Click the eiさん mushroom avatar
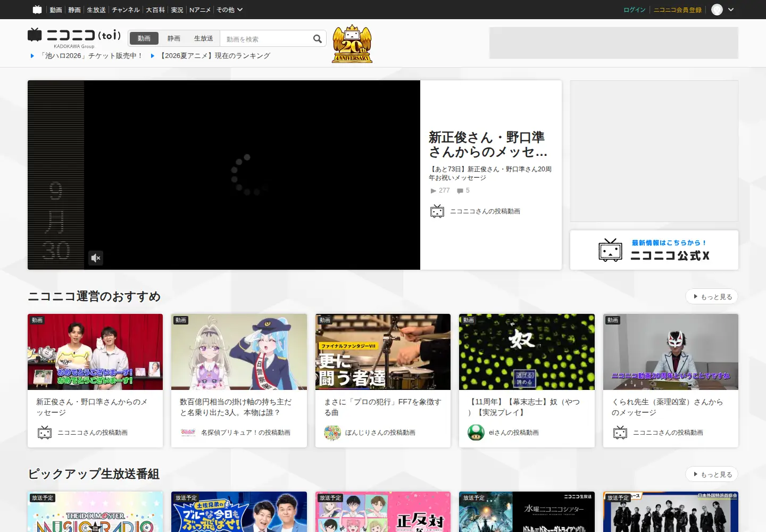 point(476,433)
